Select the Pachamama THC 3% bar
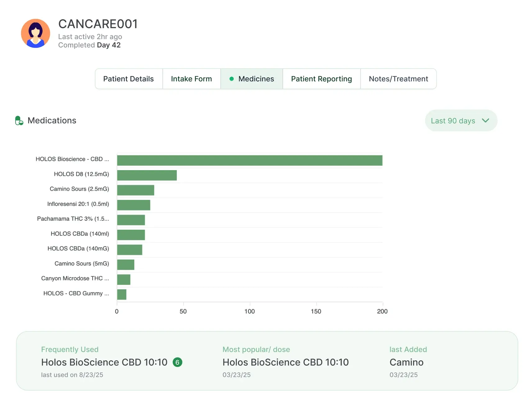The height and width of the screenshot is (406, 532). pos(131,220)
